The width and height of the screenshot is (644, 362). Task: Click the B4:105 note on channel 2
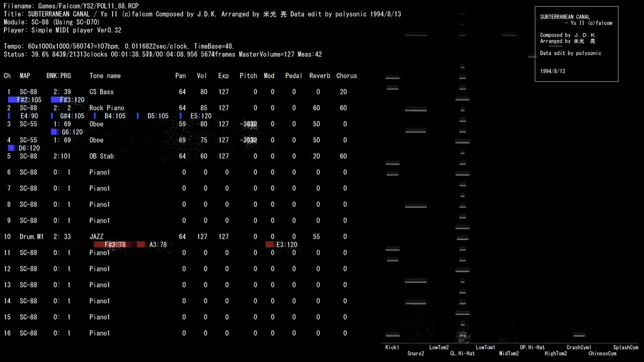click(x=110, y=116)
